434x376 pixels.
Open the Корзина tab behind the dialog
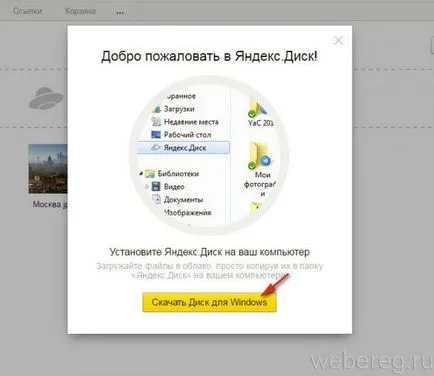click(80, 11)
